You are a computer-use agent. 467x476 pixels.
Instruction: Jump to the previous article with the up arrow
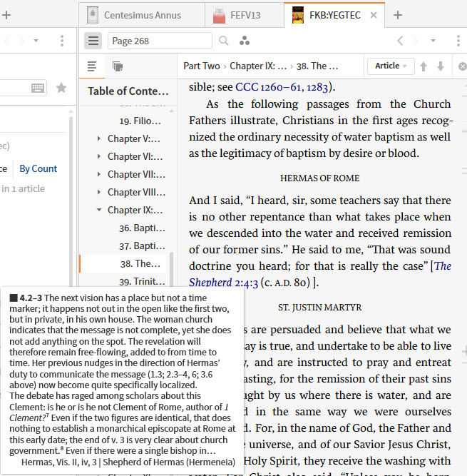(x=424, y=66)
